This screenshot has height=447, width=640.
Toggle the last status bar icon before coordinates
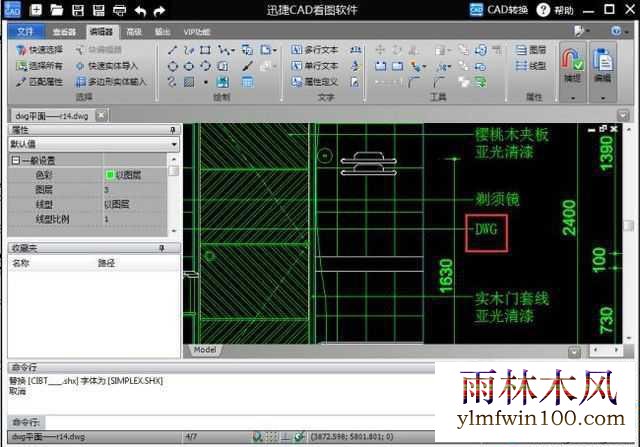point(300,437)
